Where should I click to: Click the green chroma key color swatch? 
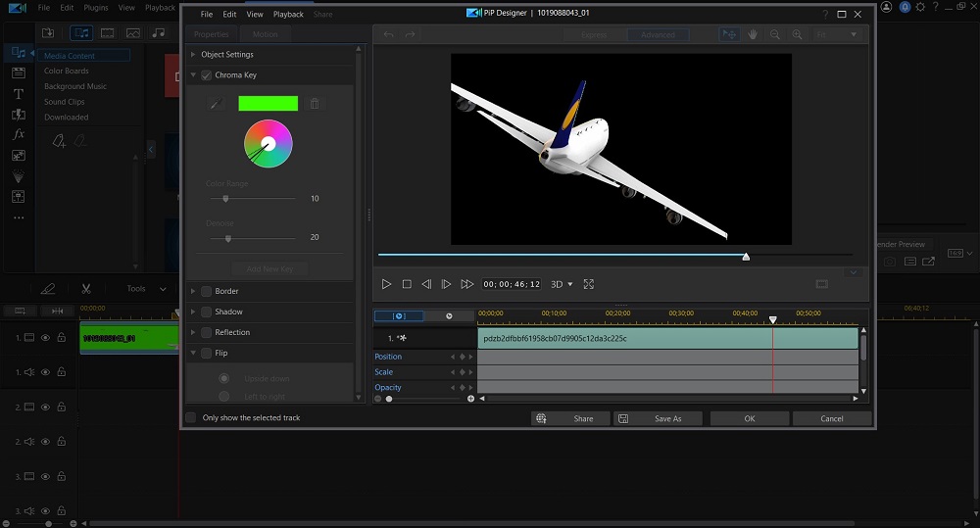click(268, 104)
